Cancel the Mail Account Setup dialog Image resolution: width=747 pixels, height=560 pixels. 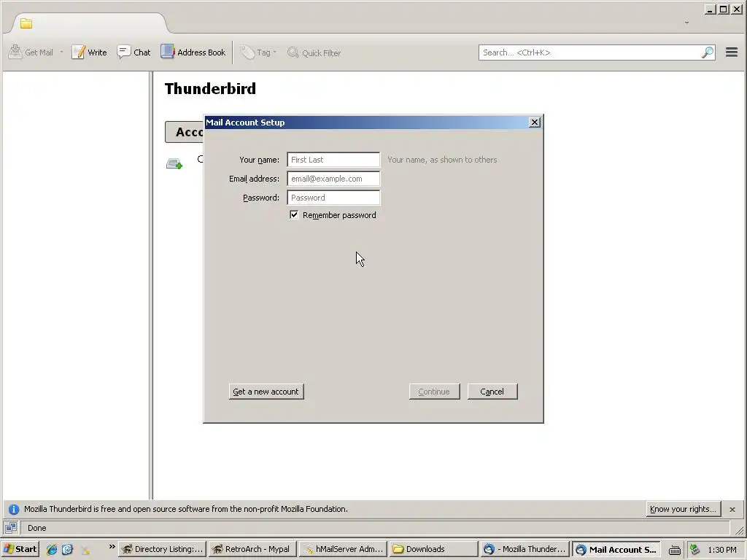point(492,392)
